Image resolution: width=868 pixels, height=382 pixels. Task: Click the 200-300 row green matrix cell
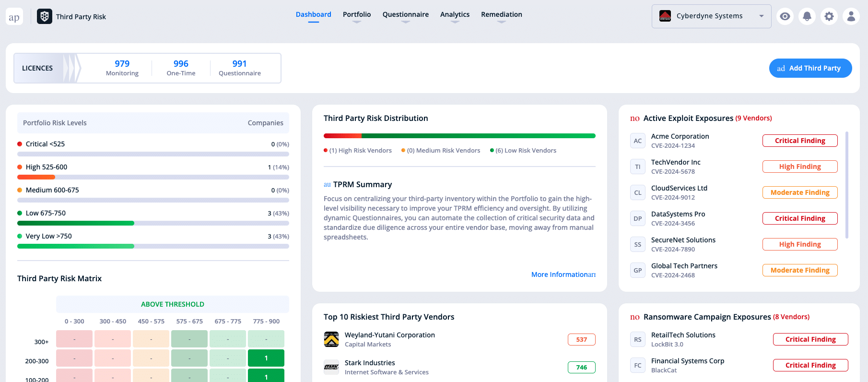(x=266, y=358)
